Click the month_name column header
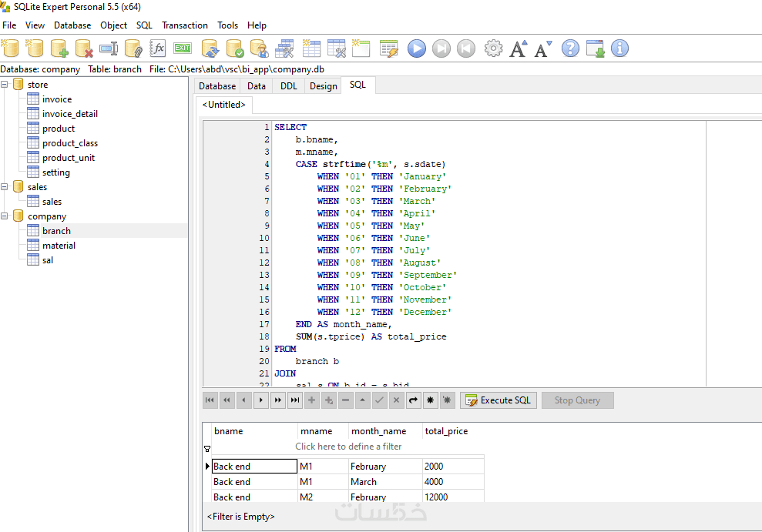The height and width of the screenshot is (532, 762). (x=378, y=431)
